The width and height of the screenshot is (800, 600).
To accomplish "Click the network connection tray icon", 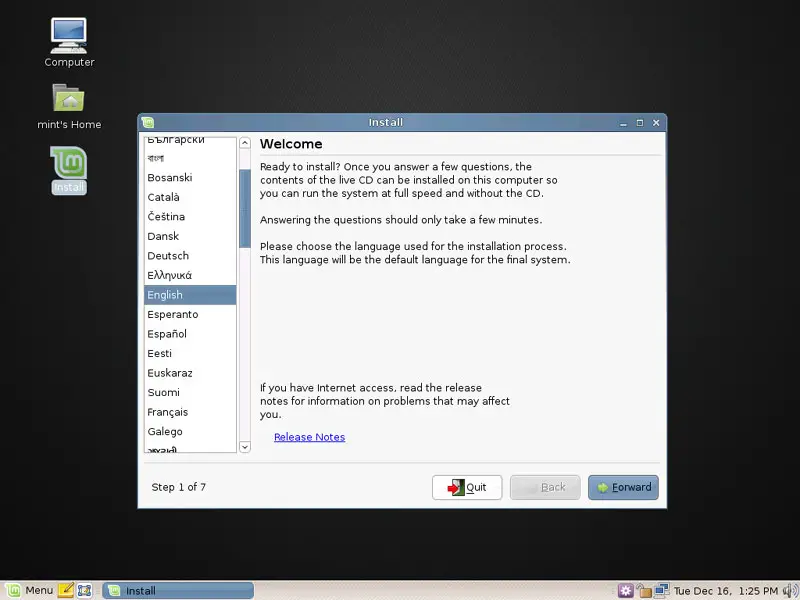I will tap(662, 590).
